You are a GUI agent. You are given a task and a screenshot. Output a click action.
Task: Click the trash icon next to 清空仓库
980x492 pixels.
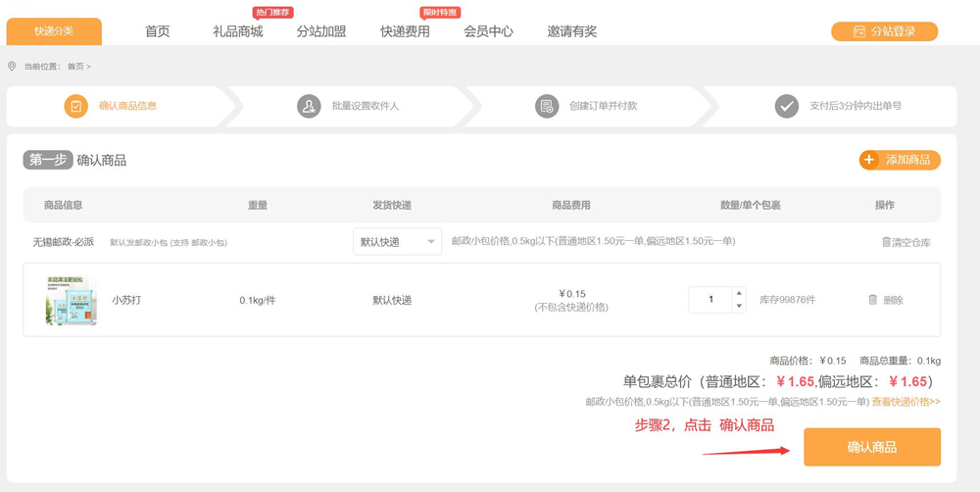886,242
